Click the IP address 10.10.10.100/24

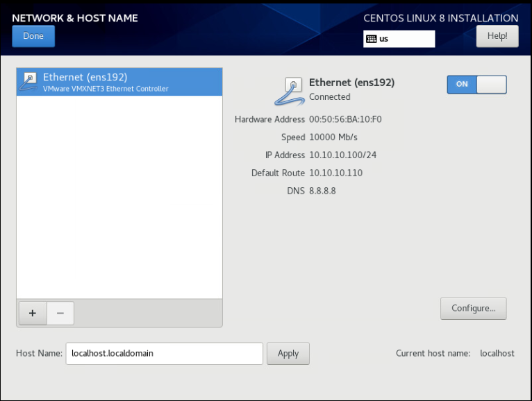tap(342, 155)
